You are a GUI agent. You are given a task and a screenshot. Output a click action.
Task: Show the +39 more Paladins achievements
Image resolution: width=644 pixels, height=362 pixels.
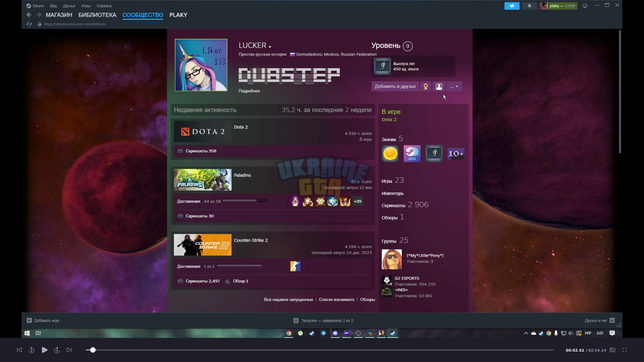(x=358, y=201)
